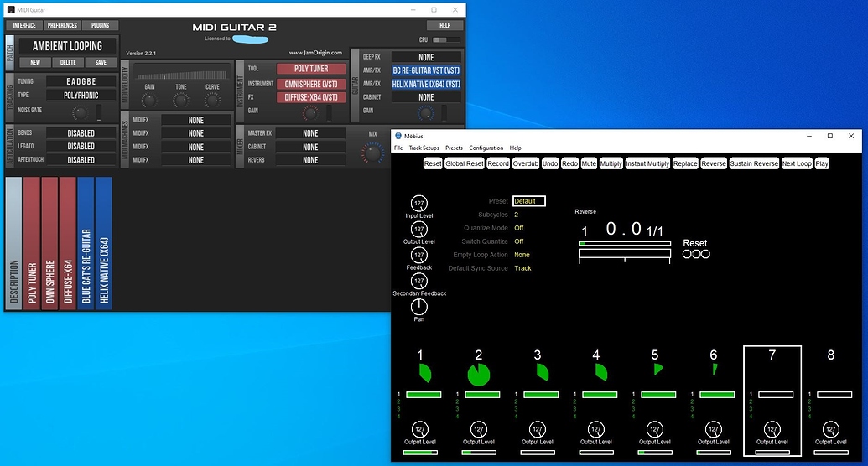This screenshot has width=868, height=466.
Task: Open the EADGBE tuning dropdown
Action: (x=81, y=81)
